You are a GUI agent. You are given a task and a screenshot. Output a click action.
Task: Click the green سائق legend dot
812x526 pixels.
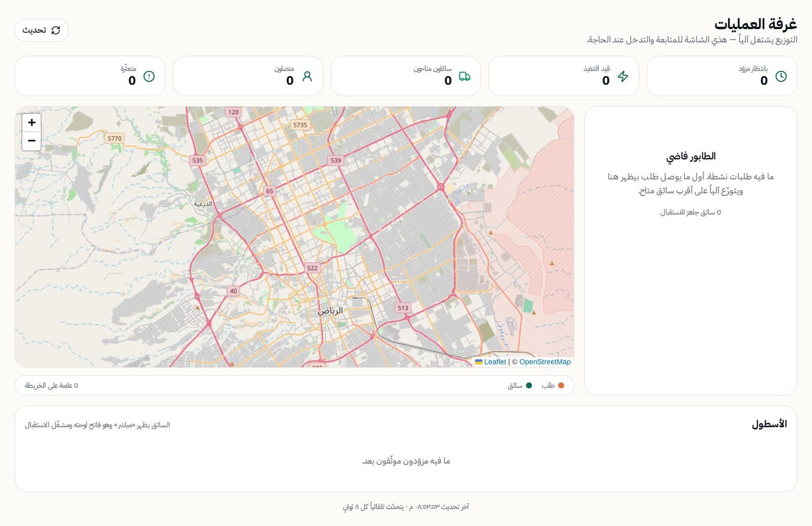(x=529, y=385)
